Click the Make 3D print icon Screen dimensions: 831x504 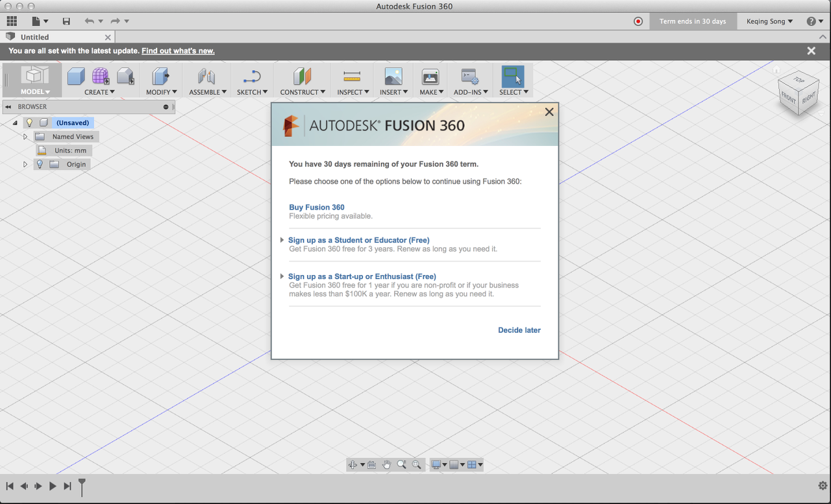tap(430, 77)
